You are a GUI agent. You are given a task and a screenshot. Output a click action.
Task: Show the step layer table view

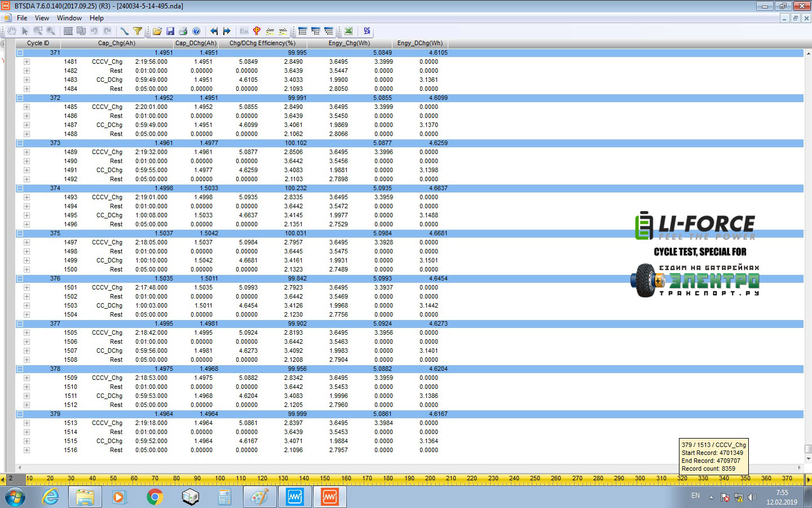316,31
